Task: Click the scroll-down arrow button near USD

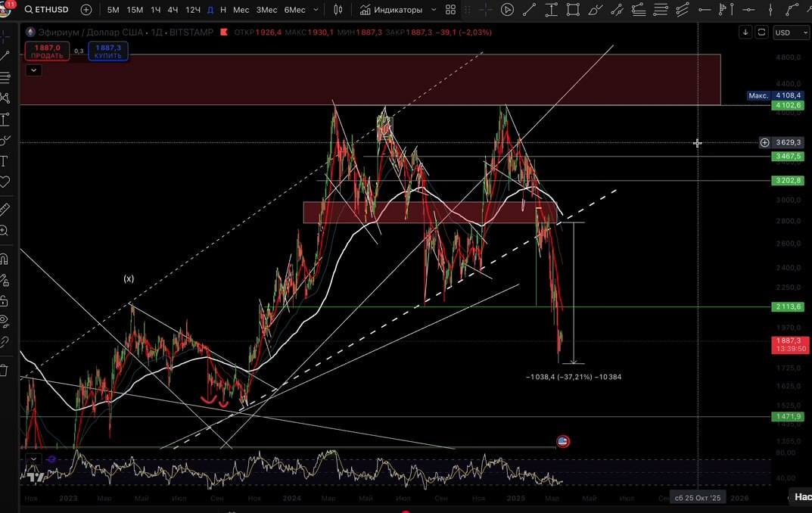Action: point(745,32)
